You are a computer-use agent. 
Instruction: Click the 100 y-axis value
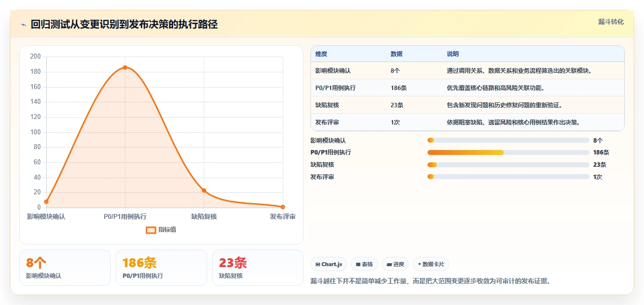coord(35,132)
